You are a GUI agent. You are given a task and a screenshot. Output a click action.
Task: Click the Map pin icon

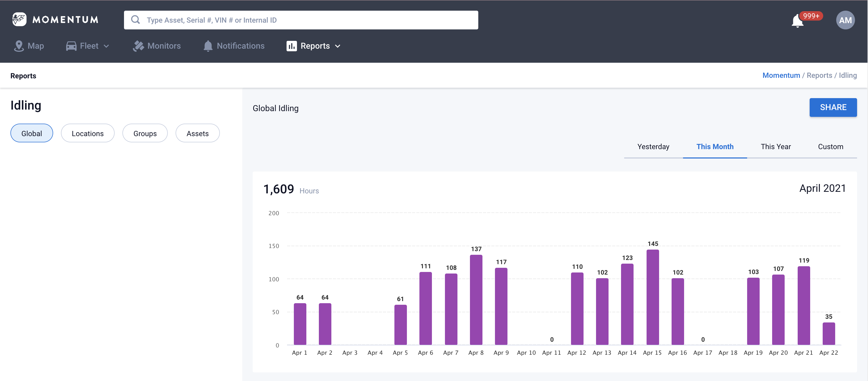19,46
